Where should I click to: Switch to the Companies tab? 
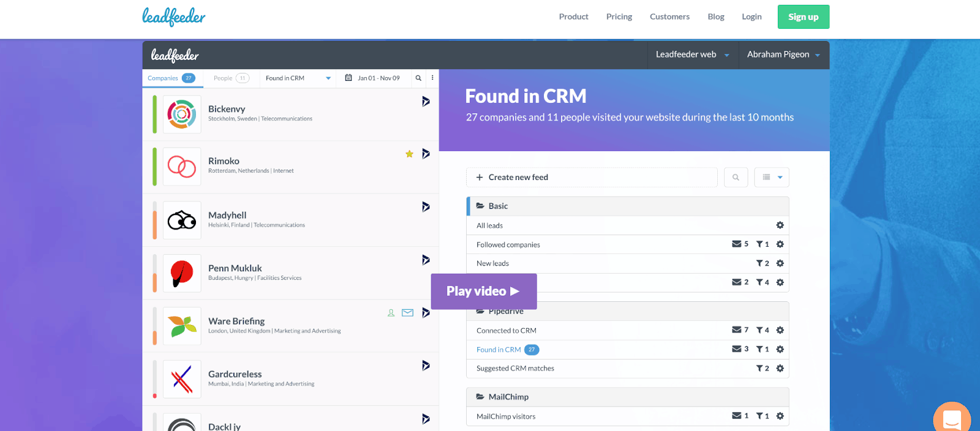pos(171,78)
